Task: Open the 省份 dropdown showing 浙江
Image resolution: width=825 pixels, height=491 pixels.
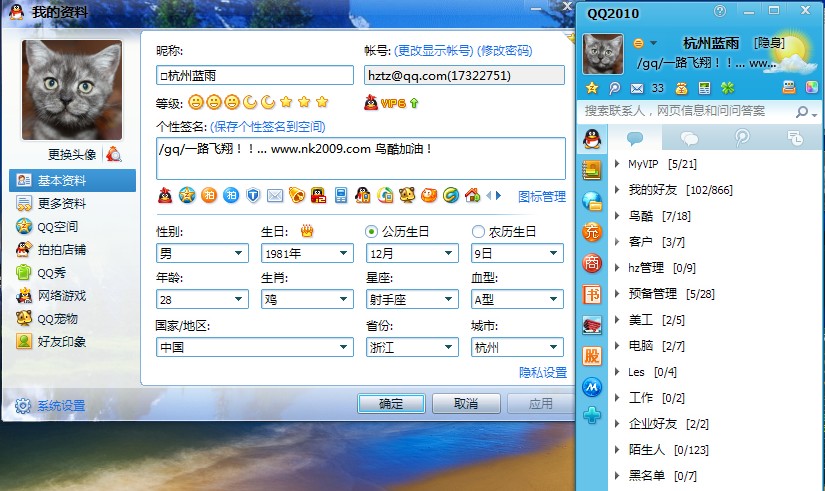Action: point(412,347)
